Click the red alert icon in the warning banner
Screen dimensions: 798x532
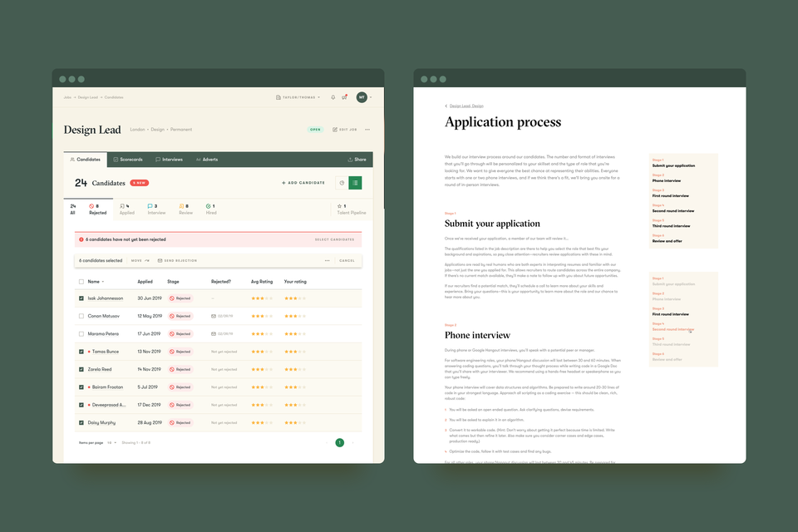(81, 239)
